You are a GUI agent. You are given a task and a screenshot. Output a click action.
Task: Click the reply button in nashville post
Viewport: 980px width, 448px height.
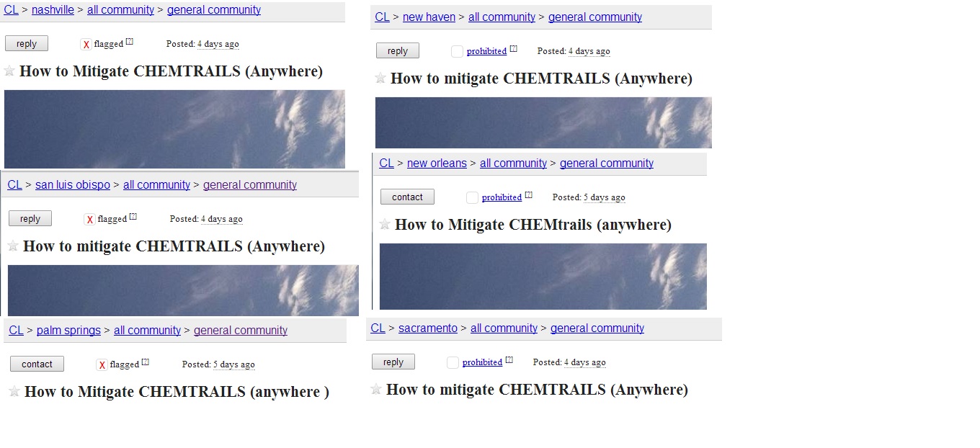[27, 44]
